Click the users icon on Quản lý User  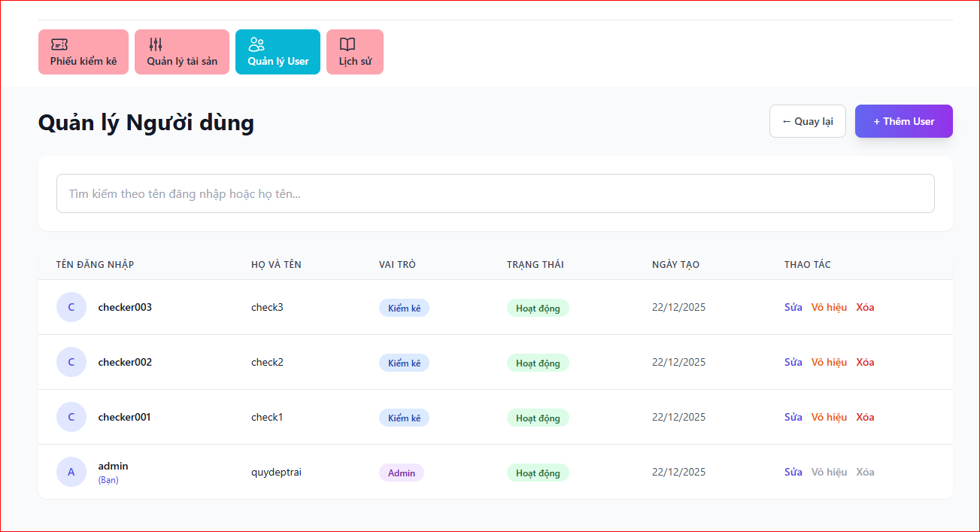(256, 44)
